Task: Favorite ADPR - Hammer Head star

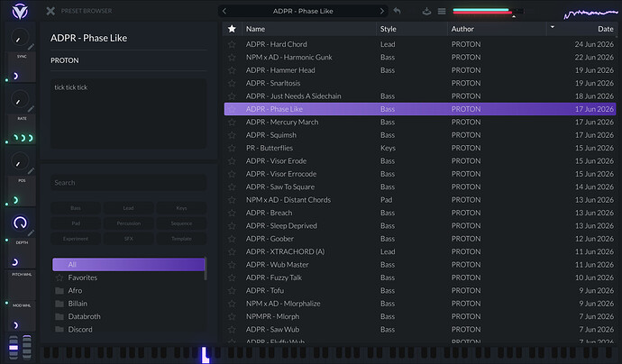Action: [232, 70]
